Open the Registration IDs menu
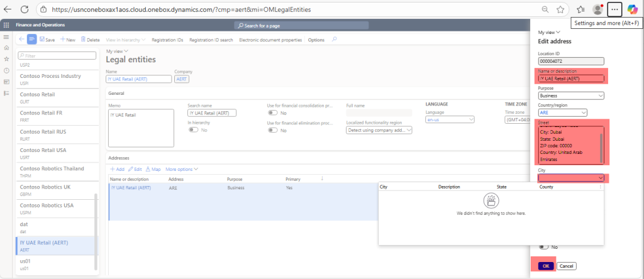The width and height of the screenshot is (644, 279). click(x=168, y=40)
